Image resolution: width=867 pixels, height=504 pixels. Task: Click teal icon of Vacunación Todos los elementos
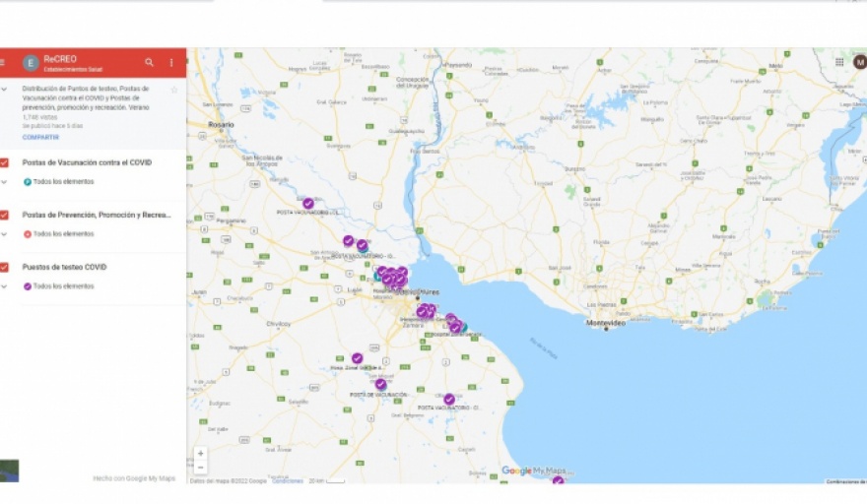28,182
